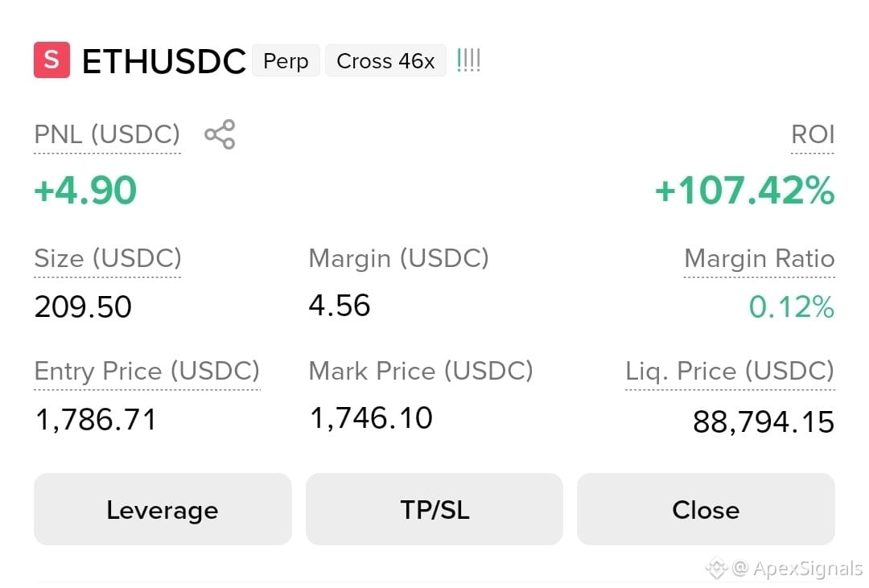Tap the Margin Ratio label
869x588 pixels.
click(x=760, y=259)
